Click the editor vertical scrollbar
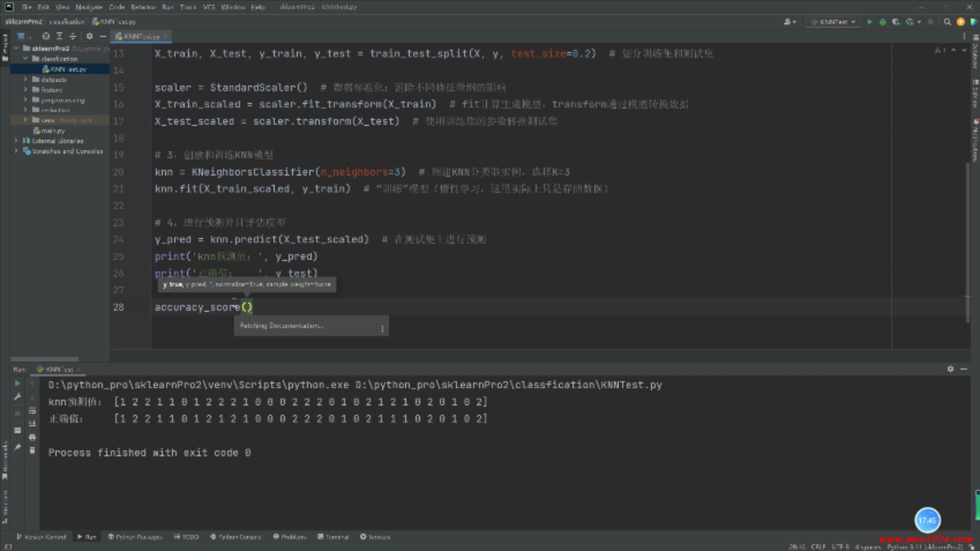This screenshot has width=980, height=551. (x=967, y=242)
